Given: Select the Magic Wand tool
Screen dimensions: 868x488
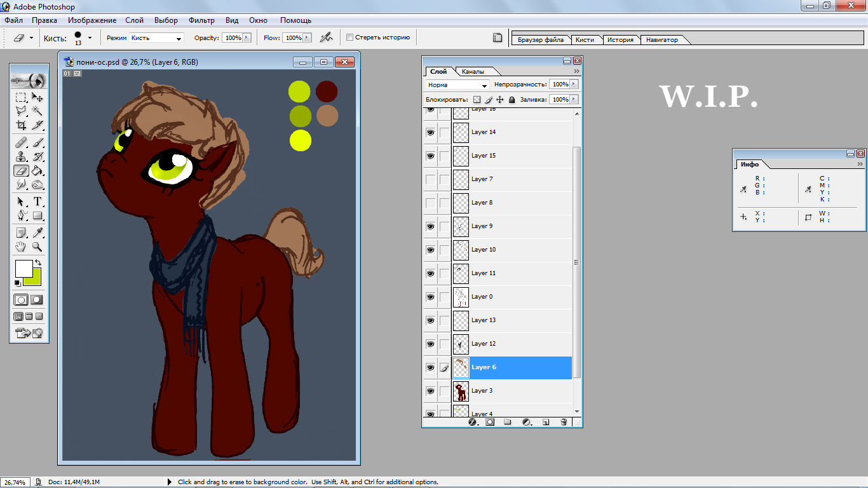Looking at the screenshot, I should [x=37, y=111].
